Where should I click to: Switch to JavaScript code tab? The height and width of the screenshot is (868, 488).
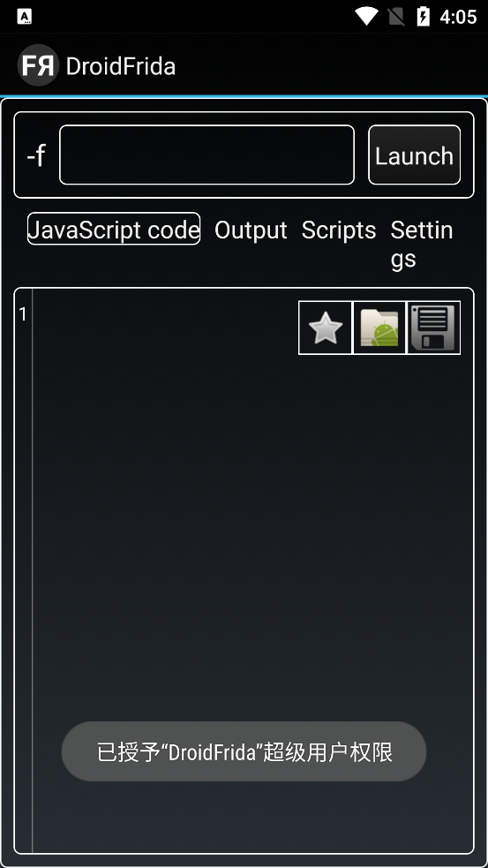(114, 229)
